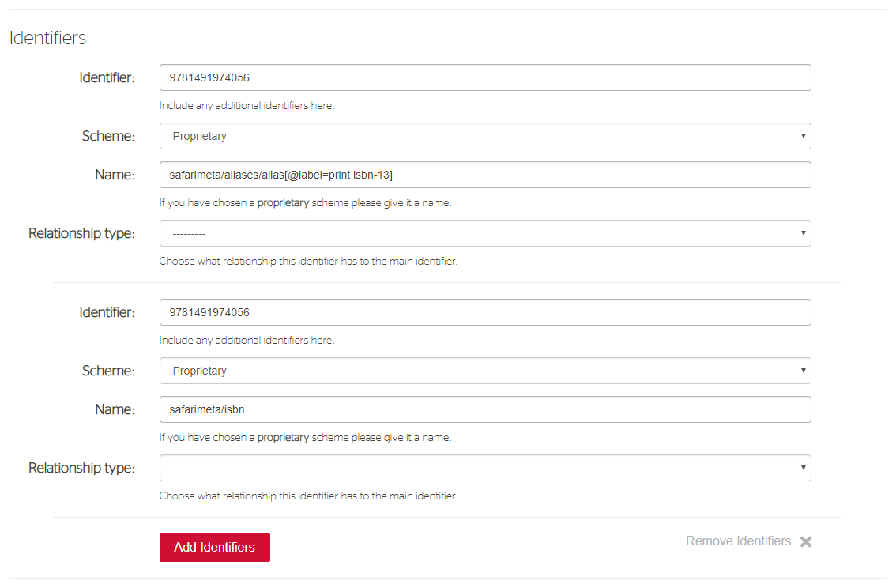Click the lower Scheme: label
This screenshot has width=896, height=588.
108,371
